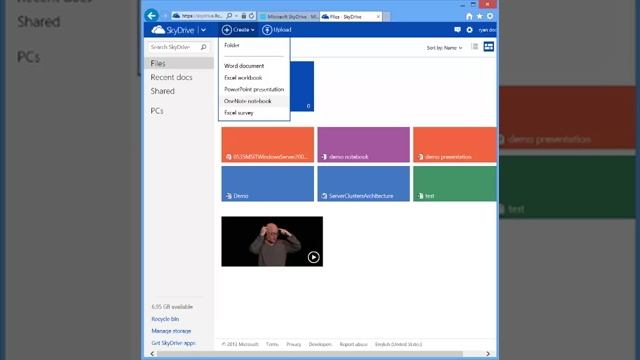This screenshot has height=360, width=640.
Task: Expand the dropdown arrow beside the SkyDrive logo
Action: coord(203,30)
